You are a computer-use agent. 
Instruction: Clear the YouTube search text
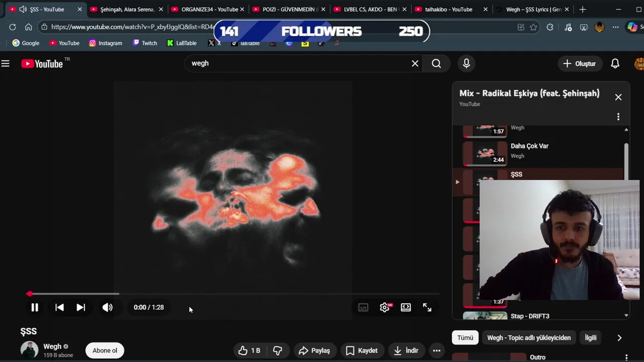[415, 63]
